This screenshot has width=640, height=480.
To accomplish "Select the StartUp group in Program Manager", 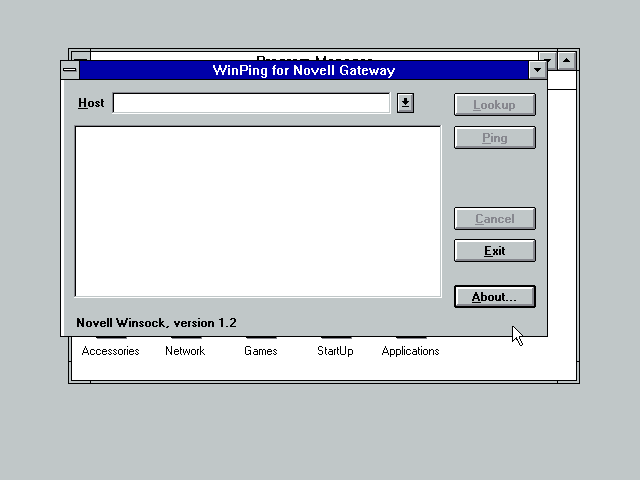I will point(335,351).
